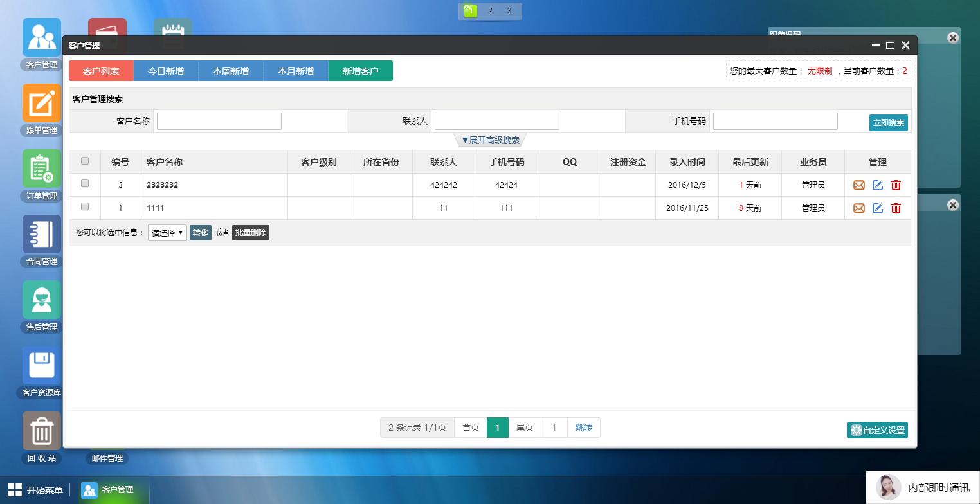Screen dimensions: 980x504
Task: Select pagination page 1 button
Action: tap(498, 428)
